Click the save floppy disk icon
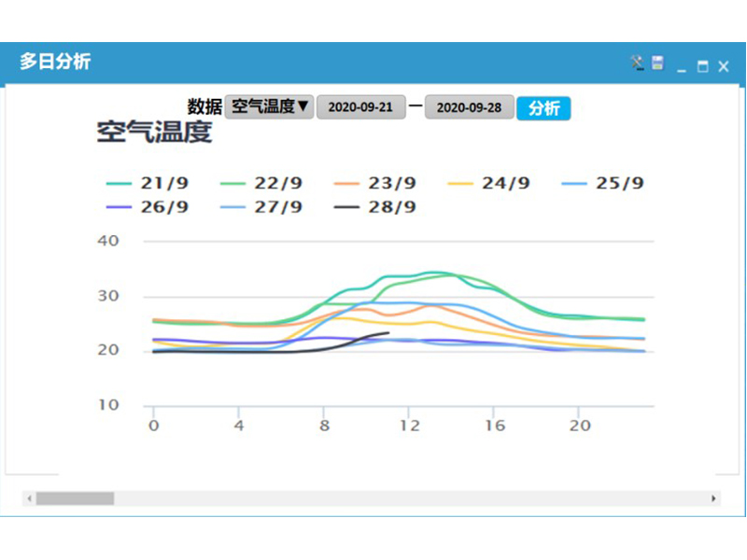This screenshot has height=560, width=747. 657,63
